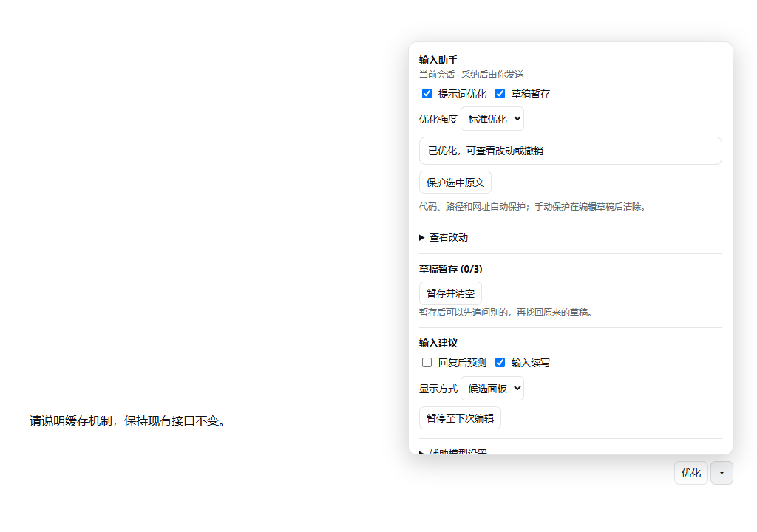
Task: Click the hint text about 代码、路径和网址自动保护
Action: point(534,207)
